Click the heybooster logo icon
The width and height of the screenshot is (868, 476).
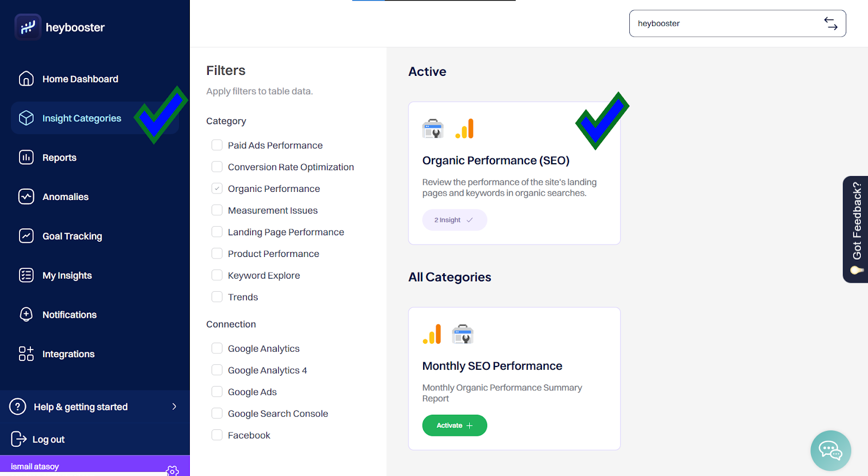[27, 27]
